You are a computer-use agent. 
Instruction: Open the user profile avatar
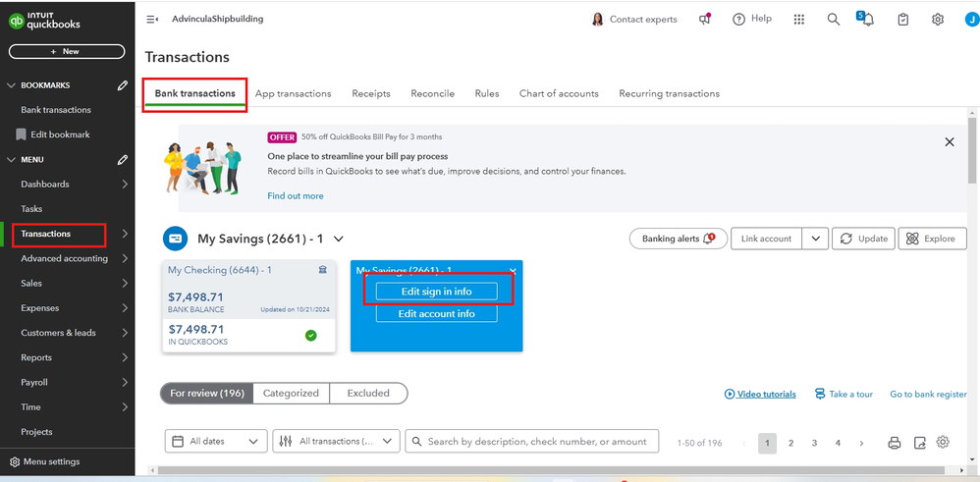click(971, 20)
